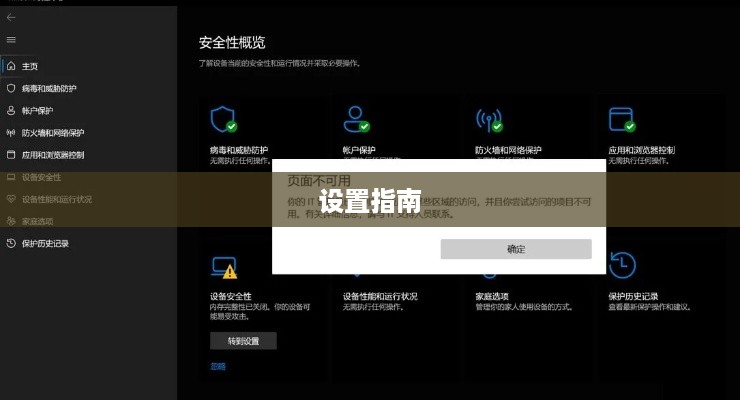Image resolution: width=740 pixels, height=400 pixels.
Task: Open the 保护历史记录 clock tile icon
Action: 622,265
